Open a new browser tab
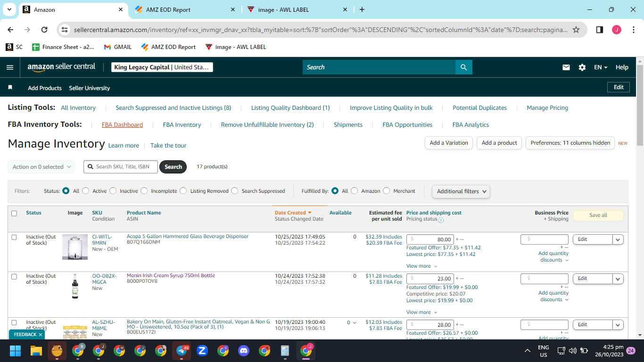This screenshot has height=362, width=644. tap(362, 9)
